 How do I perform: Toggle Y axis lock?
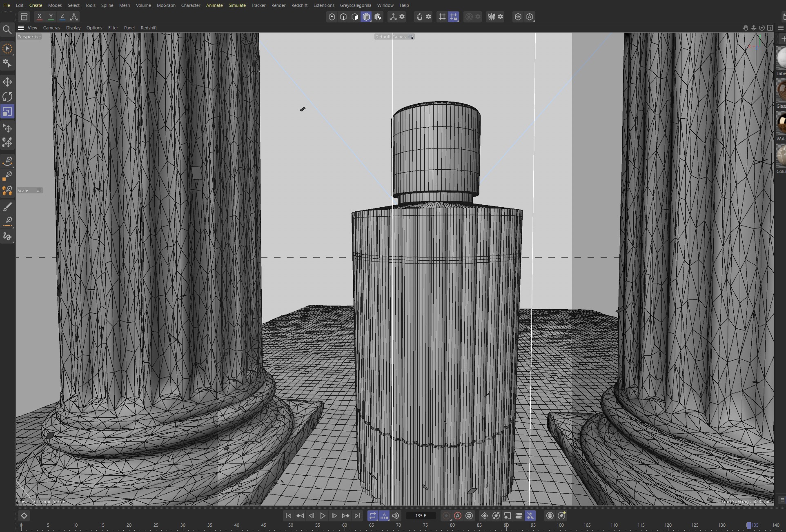pyautogui.click(x=51, y=17)
